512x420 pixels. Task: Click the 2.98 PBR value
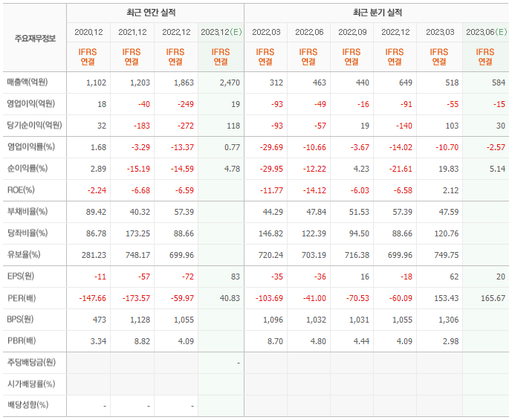click(450, 341)
